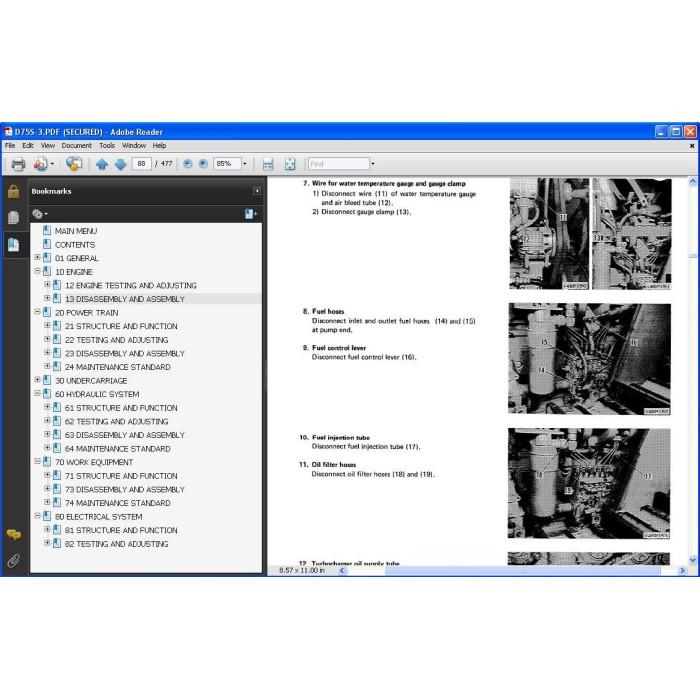Click horizontal scrollbar right arrow
Viewport: 700px width, 700px height.
[x=682, y=571]
